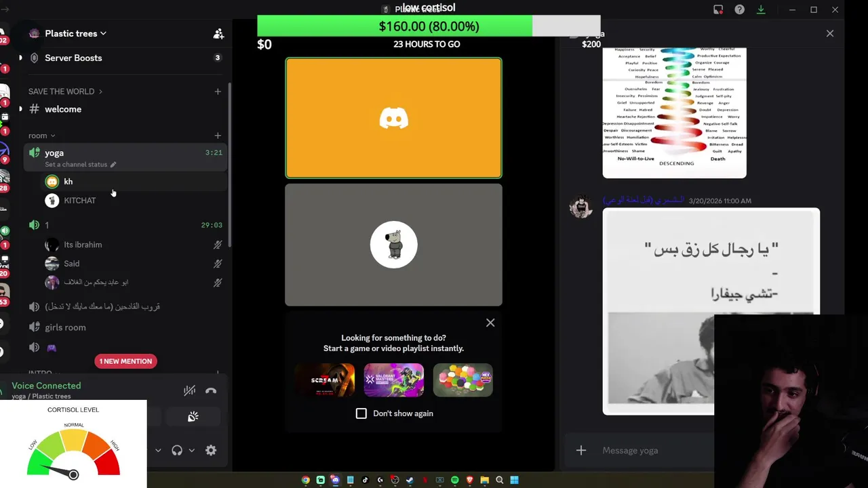
Task: Open User Settings gear
Action: (x=211, y=450)
